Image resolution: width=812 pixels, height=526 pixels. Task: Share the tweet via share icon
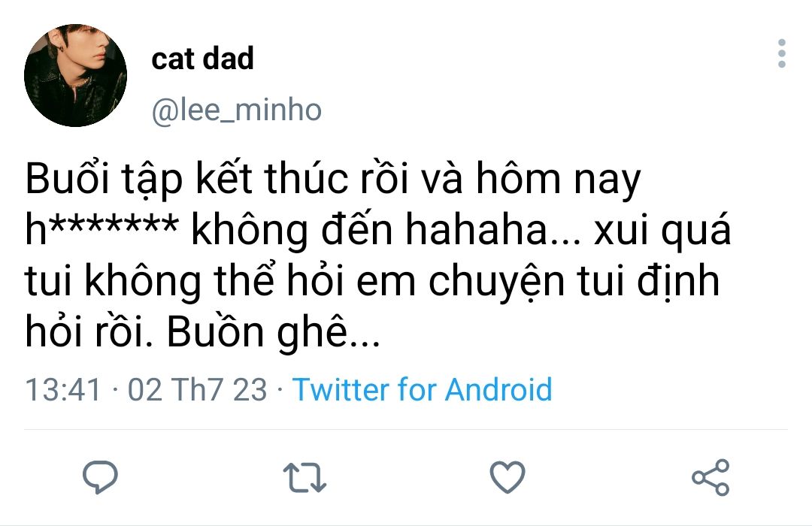(x=710, y=477)
